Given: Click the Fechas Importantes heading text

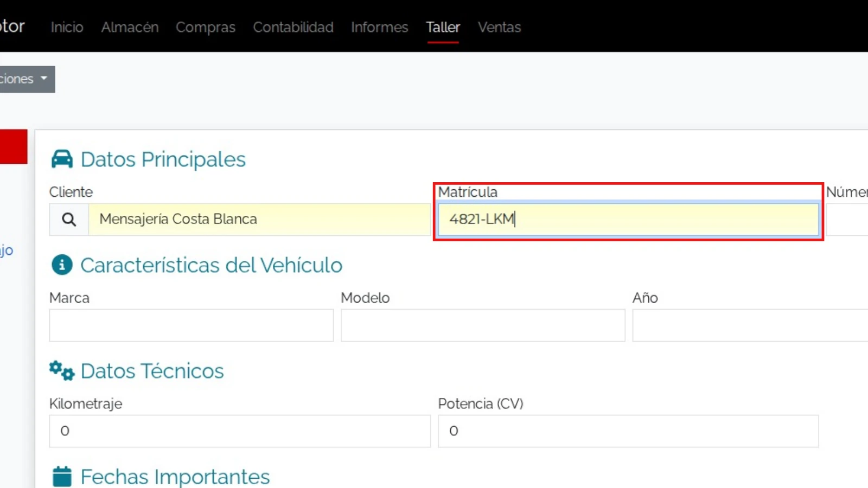Looking at the screenshot, I should 175,477.
